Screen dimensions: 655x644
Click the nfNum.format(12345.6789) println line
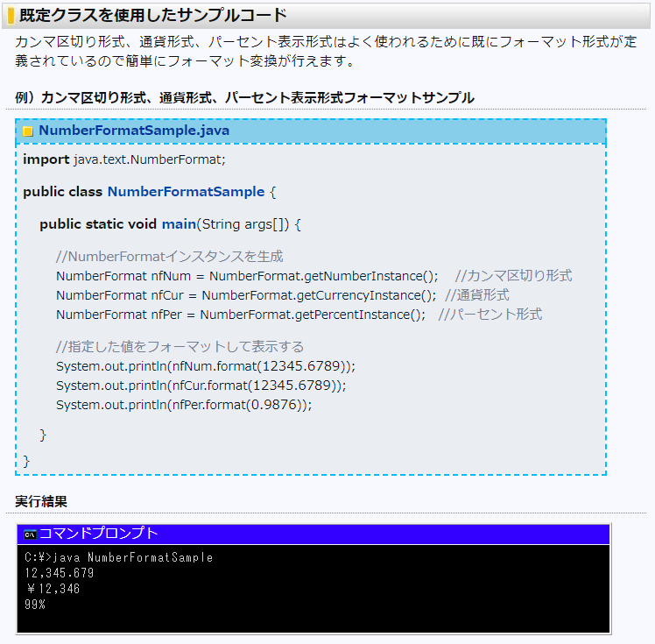pyautogui.click(x=206, y=366)
